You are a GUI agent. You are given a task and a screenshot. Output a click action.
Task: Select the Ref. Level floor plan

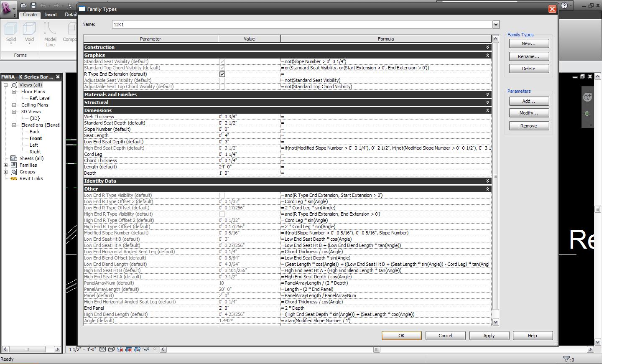40,98
